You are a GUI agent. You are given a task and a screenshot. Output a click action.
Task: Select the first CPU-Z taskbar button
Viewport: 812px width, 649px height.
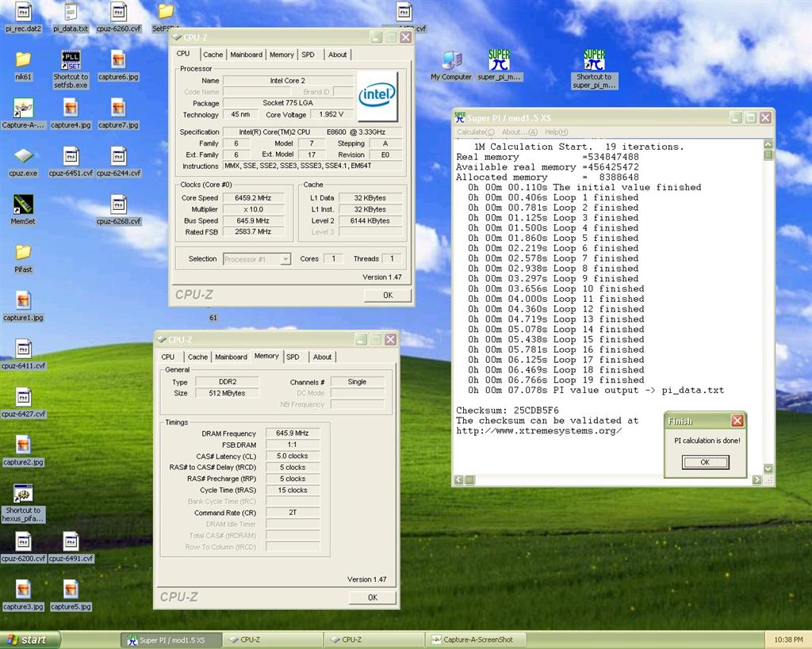[x=273, y=640]
